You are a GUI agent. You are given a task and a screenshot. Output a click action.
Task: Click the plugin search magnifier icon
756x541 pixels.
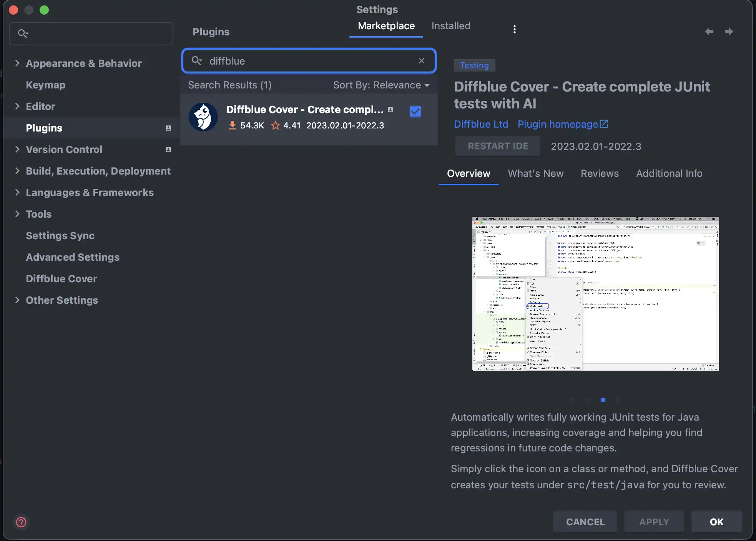click(196, 61)
